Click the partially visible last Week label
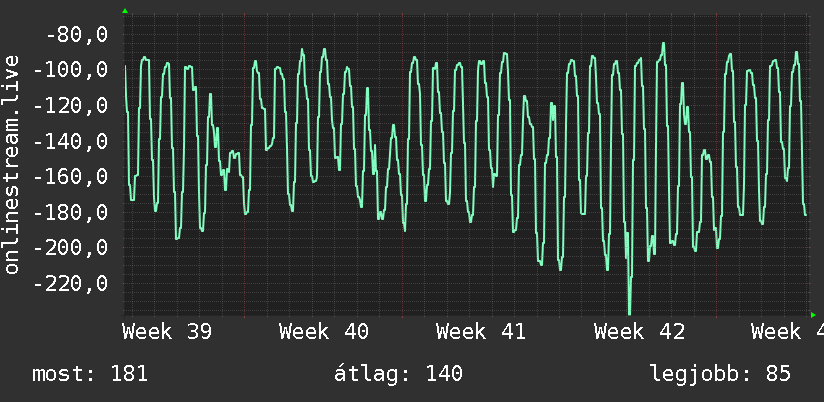Screen dimensions: 824x402 [x=787, y=332]
